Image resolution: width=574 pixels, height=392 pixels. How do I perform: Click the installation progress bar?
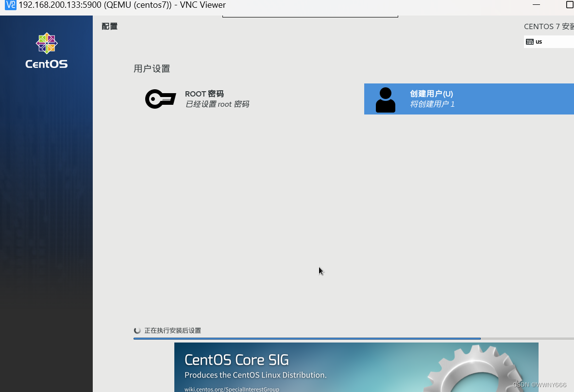pyautogui.click(x=354, y=339)
